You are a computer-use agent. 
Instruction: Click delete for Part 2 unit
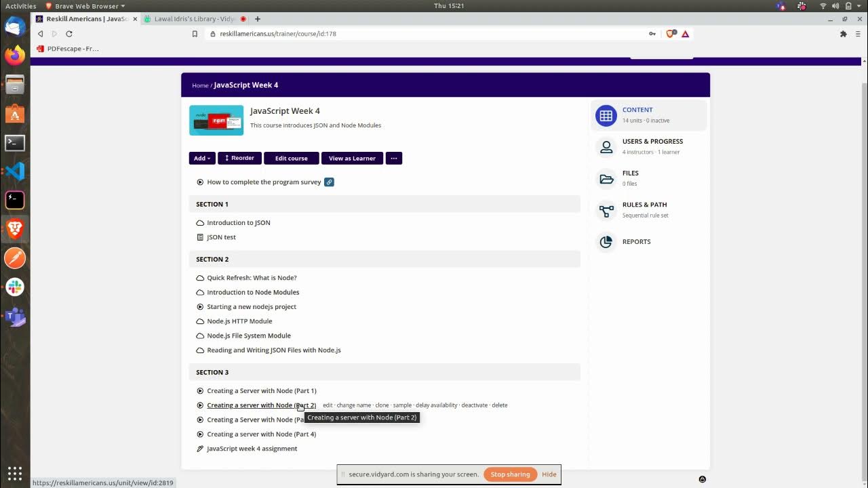coord(499,405)
